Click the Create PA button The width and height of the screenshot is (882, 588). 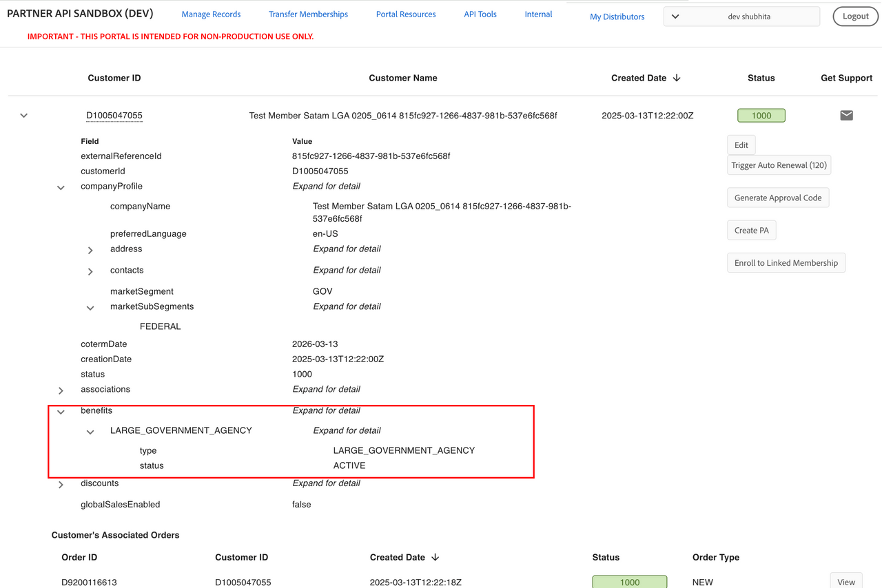751,230
